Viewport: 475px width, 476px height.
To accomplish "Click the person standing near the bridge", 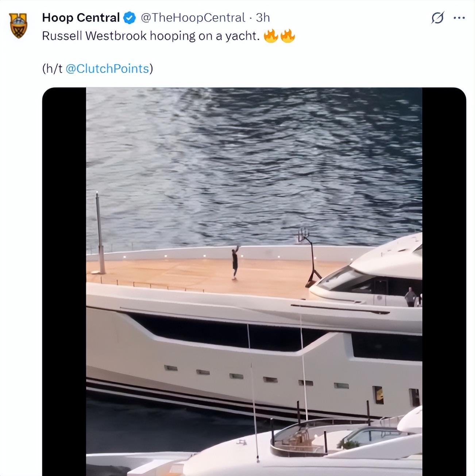I will pyautogui.click(x=410, y=297).
